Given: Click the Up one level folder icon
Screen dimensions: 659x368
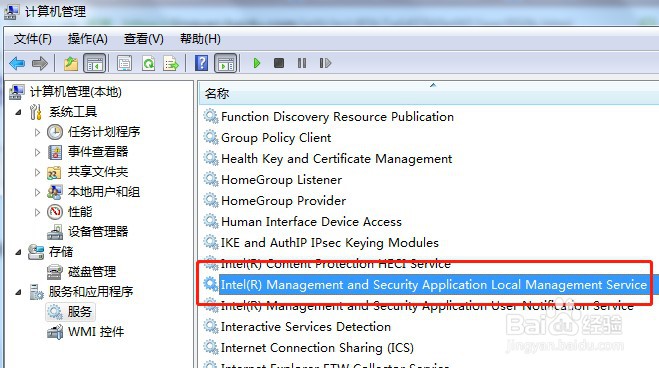Looking at the screenshot, I should click(71, 63).
